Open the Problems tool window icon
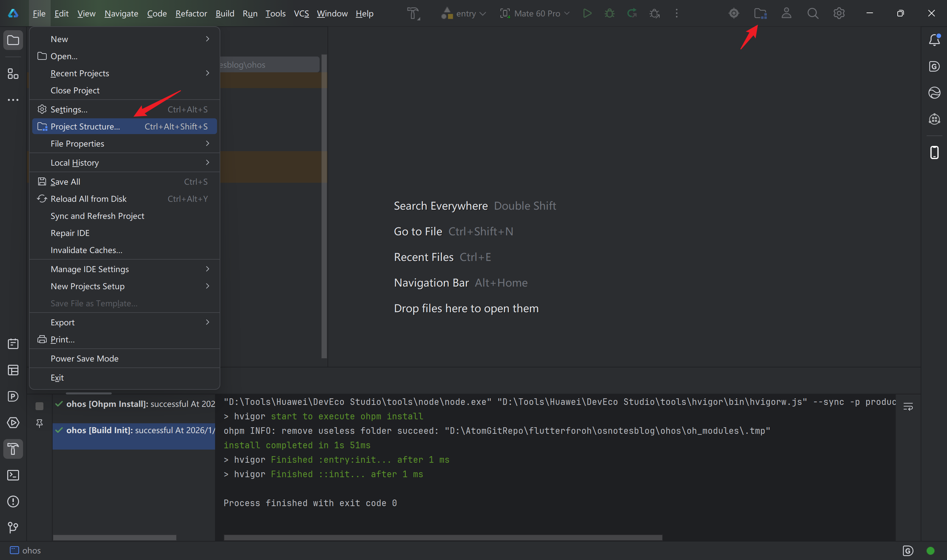 pyautogui.click(x=13, y=502)
